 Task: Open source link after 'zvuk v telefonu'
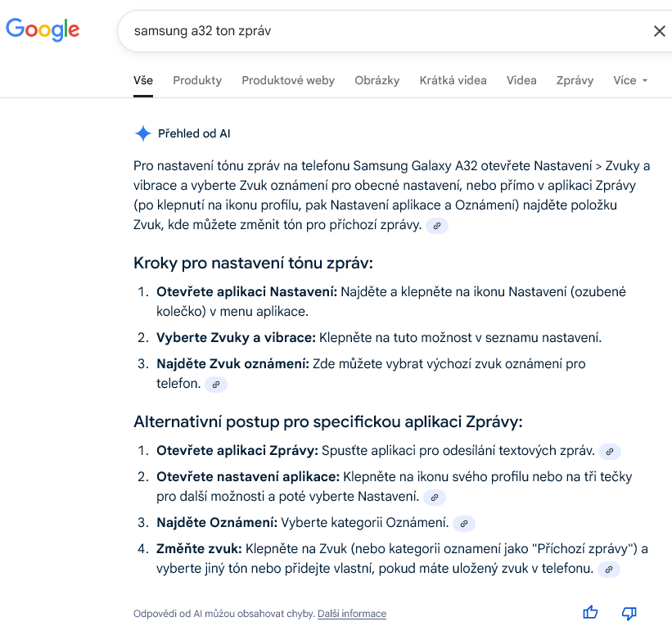tap(609, 569)
